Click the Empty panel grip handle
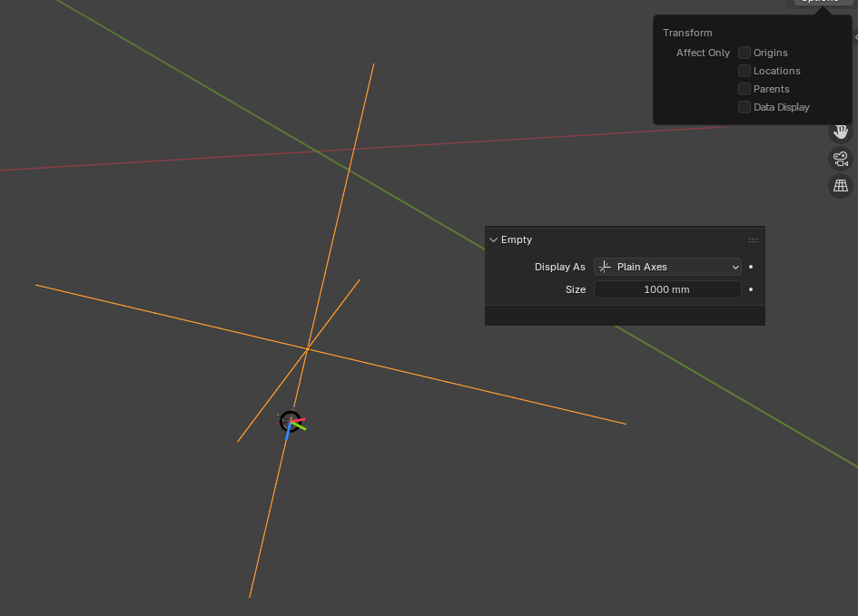Viewport: 858px width, 616px height. click(754, 240)
